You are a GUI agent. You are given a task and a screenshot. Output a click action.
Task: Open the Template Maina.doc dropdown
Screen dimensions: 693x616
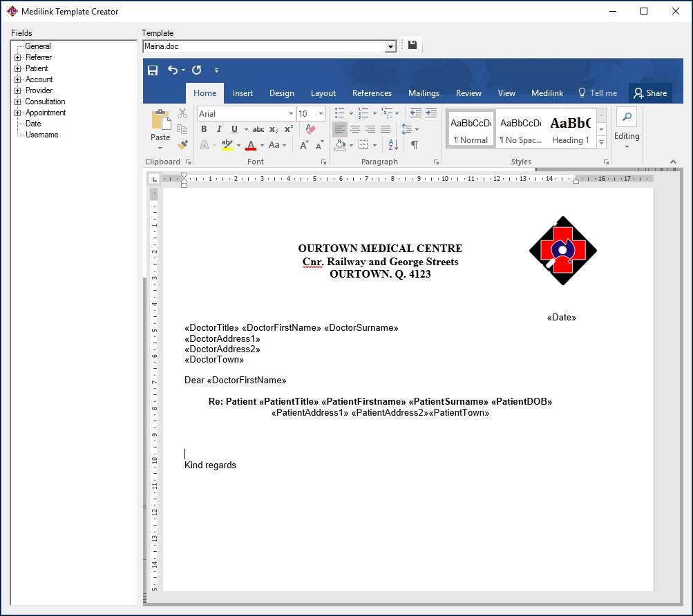point(390,46)
